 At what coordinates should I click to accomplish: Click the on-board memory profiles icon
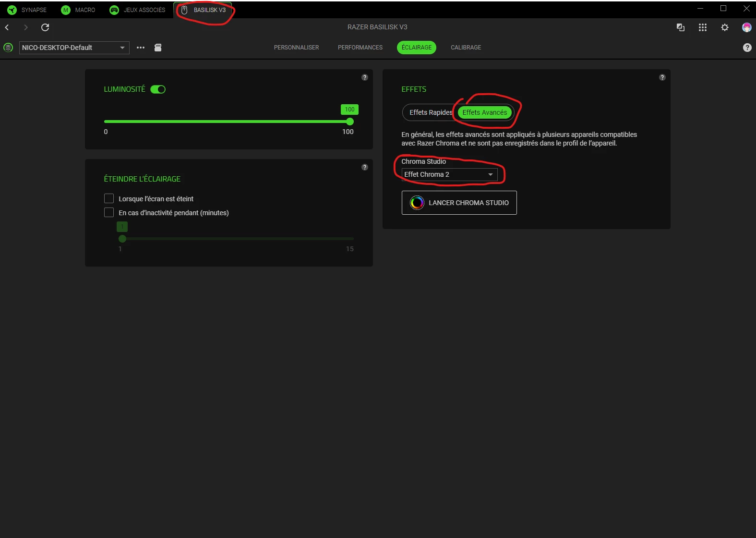158,48
